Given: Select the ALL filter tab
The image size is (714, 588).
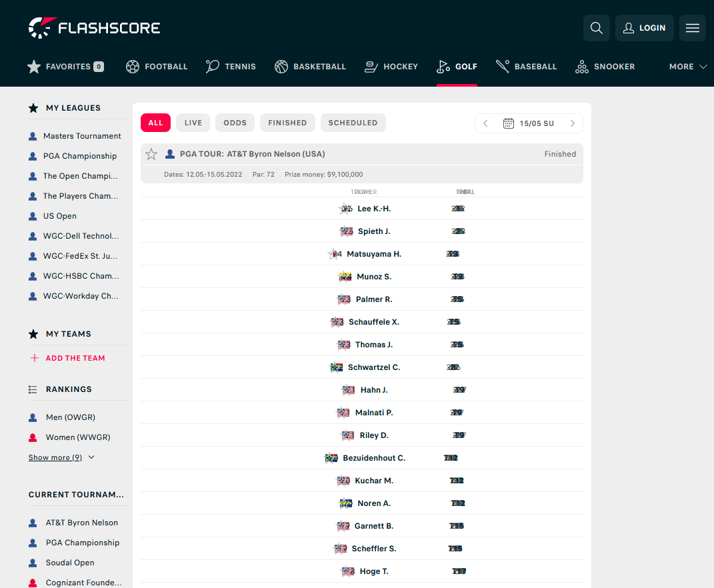Looking at the screenshot, I should coord(156,123).
